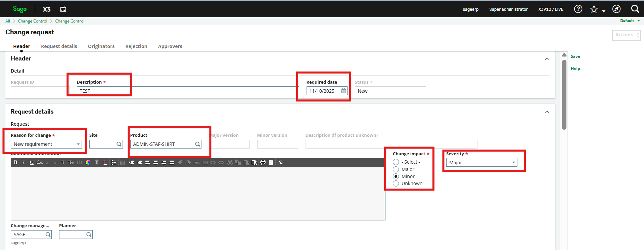Switch to Header tab
The width and height of the screenshot is (644, 250).
pos(21,46)
